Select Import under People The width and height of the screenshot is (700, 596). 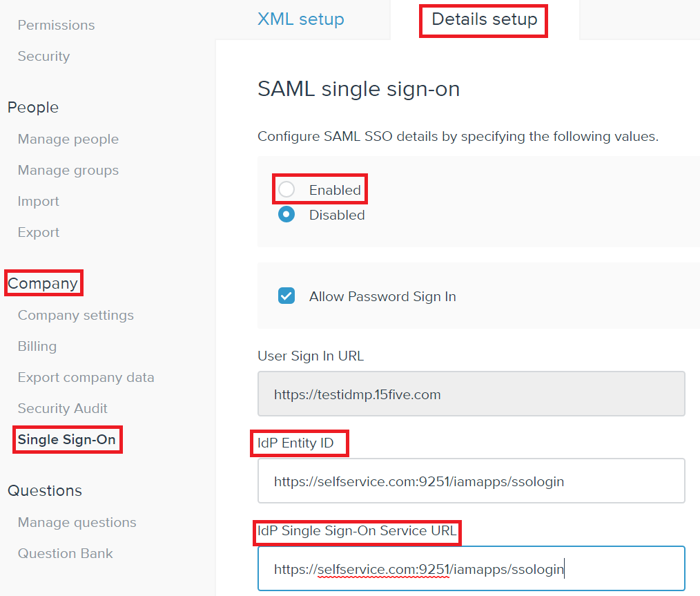point(39,201)
